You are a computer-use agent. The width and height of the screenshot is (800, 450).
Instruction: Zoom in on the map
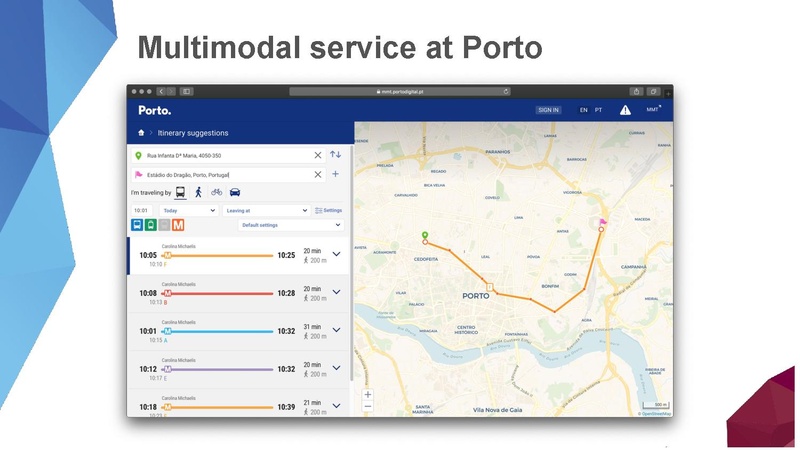pyautogui.click(x=367, y=394)
